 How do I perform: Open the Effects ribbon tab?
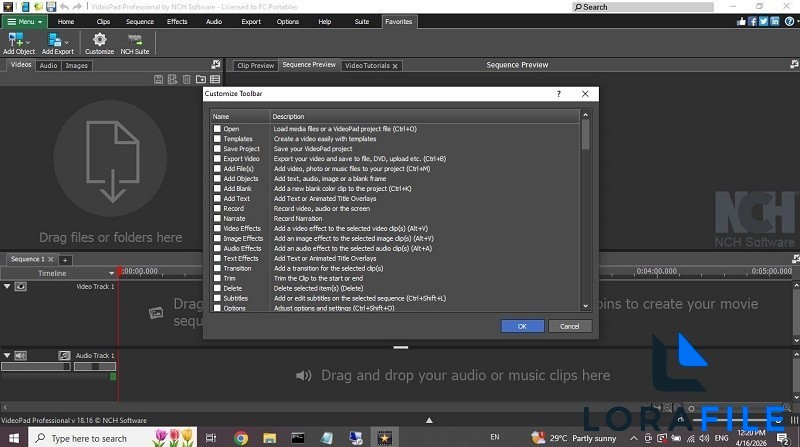click(177, 21)
